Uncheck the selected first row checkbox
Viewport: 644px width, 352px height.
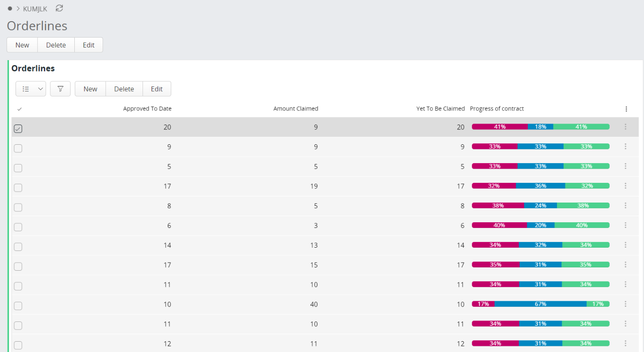[18, 129]
